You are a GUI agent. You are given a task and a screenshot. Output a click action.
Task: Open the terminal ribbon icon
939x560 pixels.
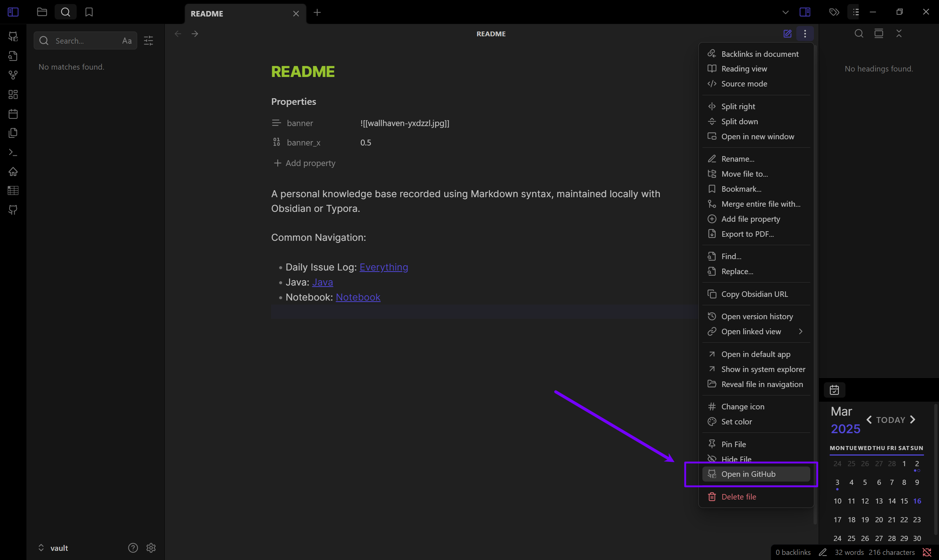pos(13,152)
